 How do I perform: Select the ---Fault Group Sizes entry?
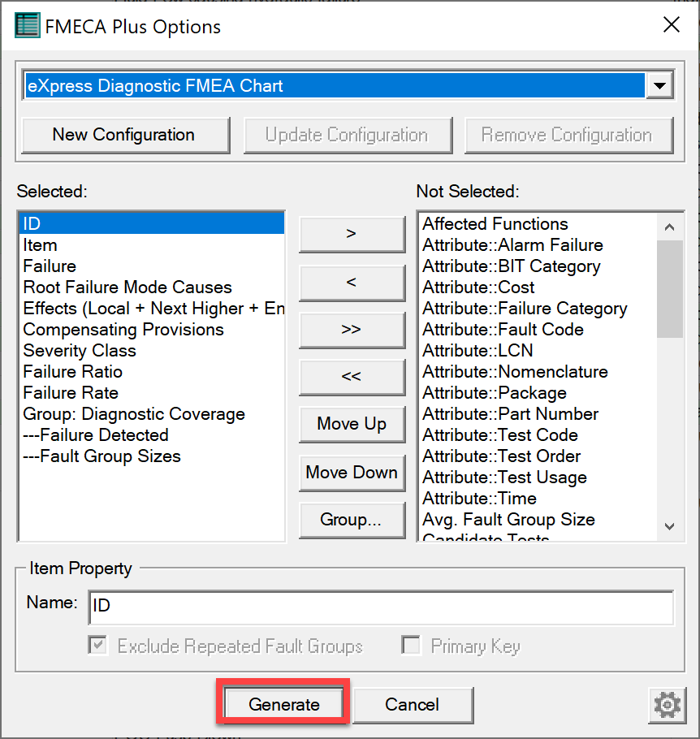pyautogui.click(x=152, y=456)
